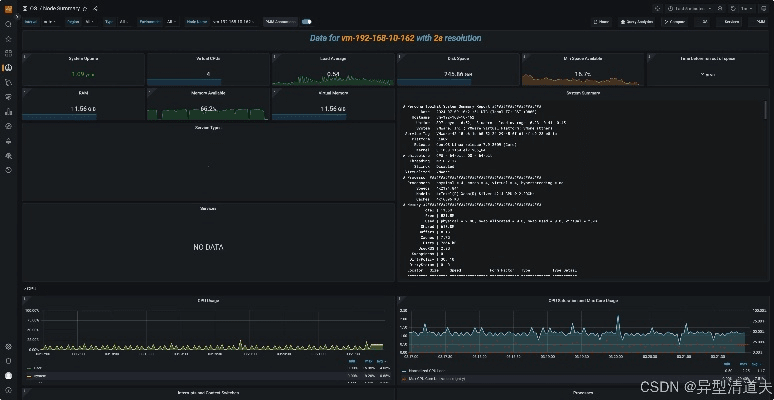Click the Home button in the dashboard links
Screen dimensions: 774x400
(x=603, y=20)
